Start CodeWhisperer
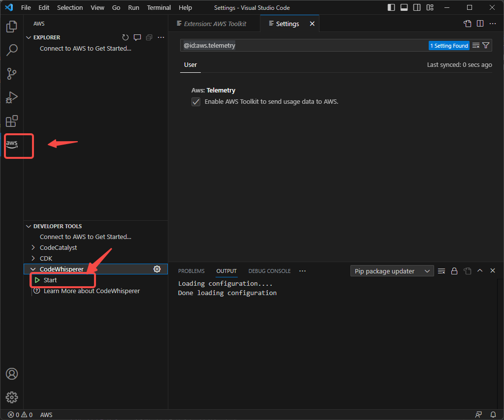This screenshot has width=504, height=420. click(50, 280)
